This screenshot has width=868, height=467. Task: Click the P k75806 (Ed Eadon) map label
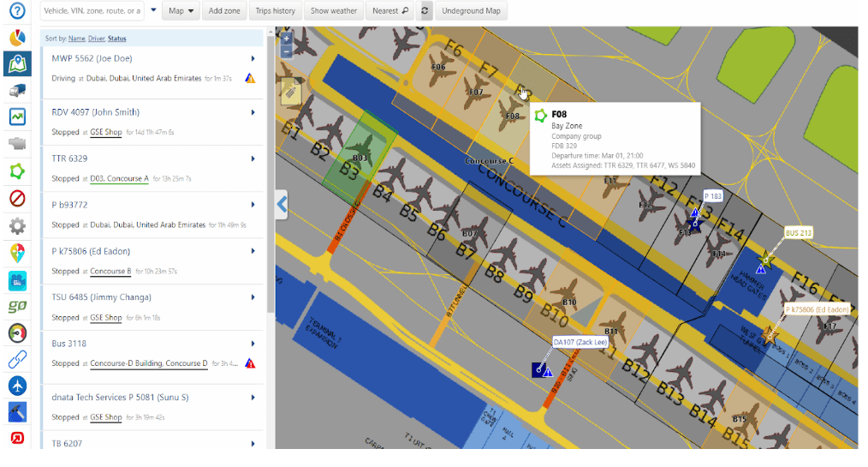817,309
